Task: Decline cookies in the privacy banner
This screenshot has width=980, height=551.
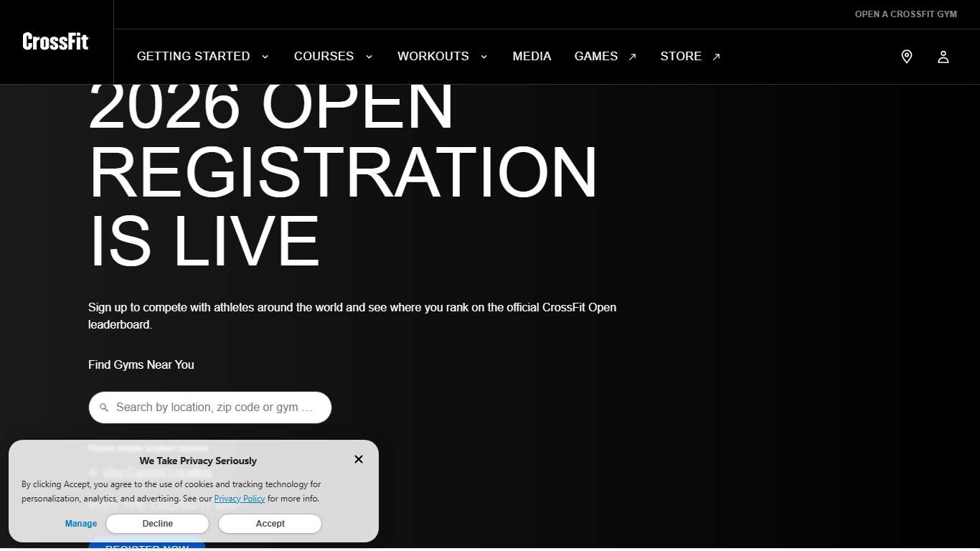Action: pyautogui.click(x=157, y=524)
